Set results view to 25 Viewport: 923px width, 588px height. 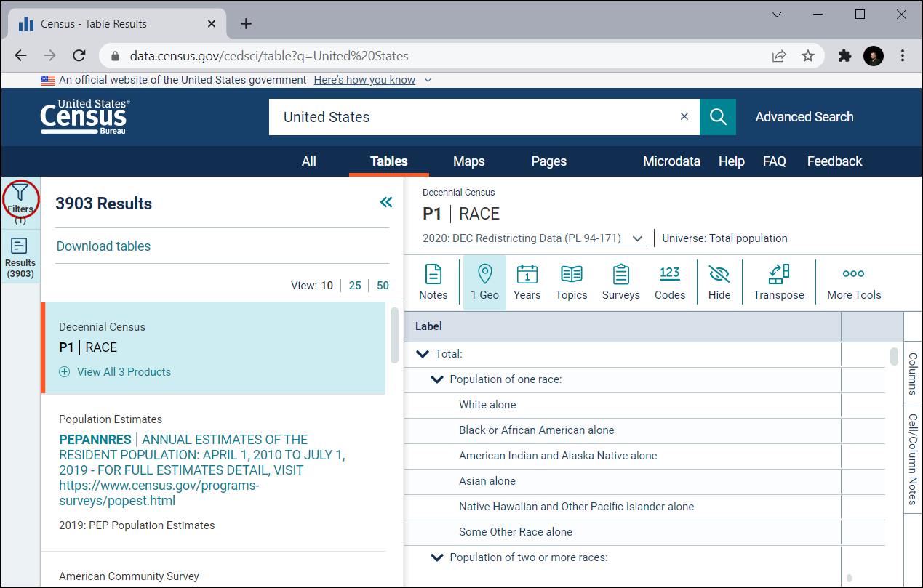[355, 286]
